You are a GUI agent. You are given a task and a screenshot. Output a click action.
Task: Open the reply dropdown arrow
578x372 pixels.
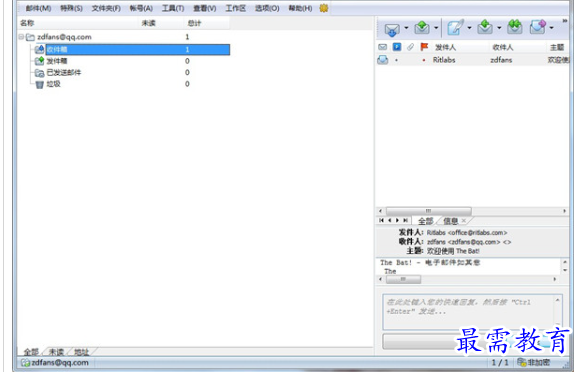499,28
